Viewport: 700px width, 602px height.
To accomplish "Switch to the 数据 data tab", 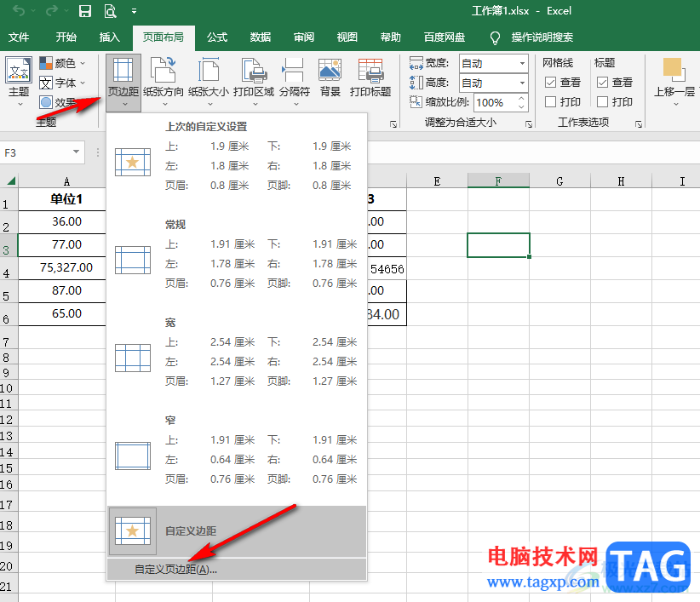I will tap(261, 37).
